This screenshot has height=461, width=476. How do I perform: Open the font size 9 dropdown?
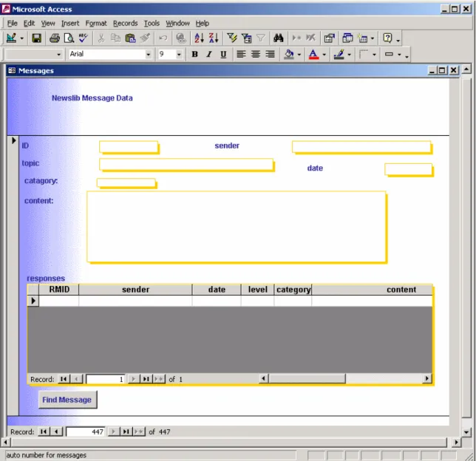[x=179, y=55]
